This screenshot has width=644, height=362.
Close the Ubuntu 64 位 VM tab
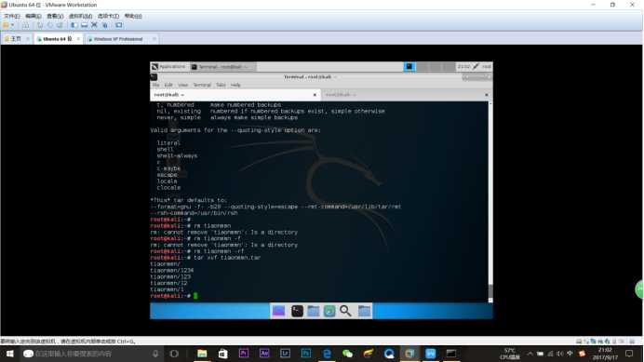pos(78,39)
